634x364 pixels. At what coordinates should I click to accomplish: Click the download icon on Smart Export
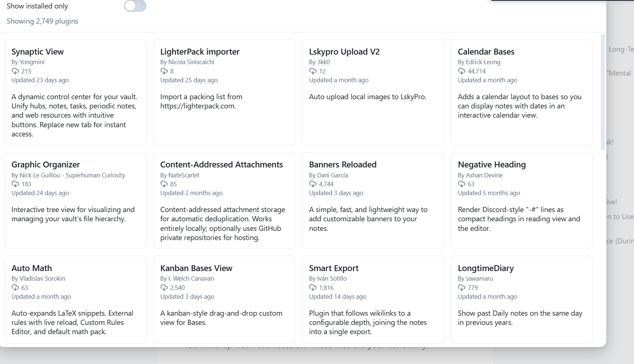(313, 288)
